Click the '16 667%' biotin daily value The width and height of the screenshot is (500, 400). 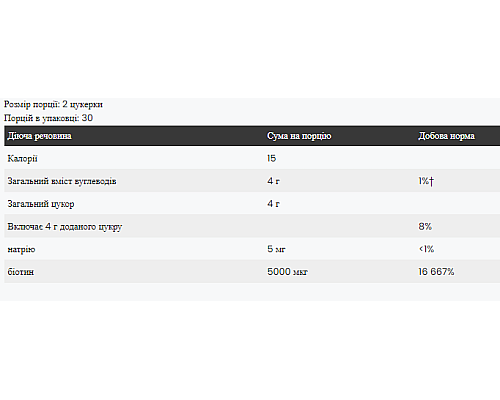(436, 272)
